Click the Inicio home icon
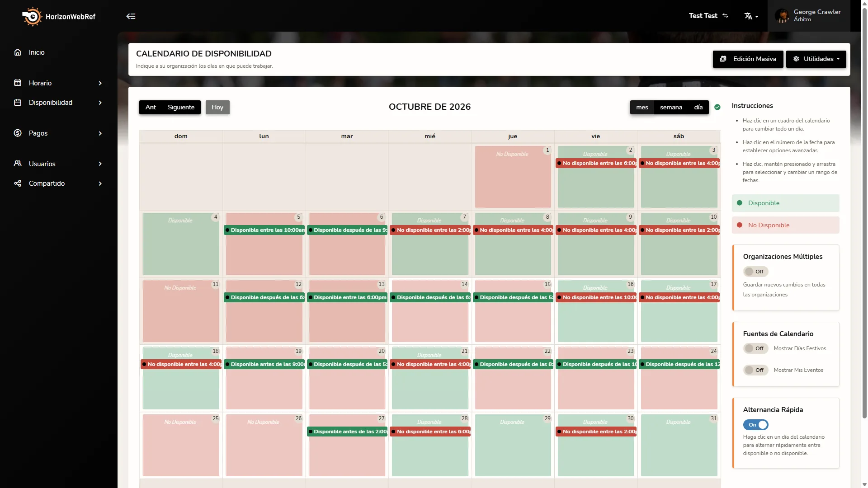The height and width of the screenshot is (488, 868). [x=18, y=52]
